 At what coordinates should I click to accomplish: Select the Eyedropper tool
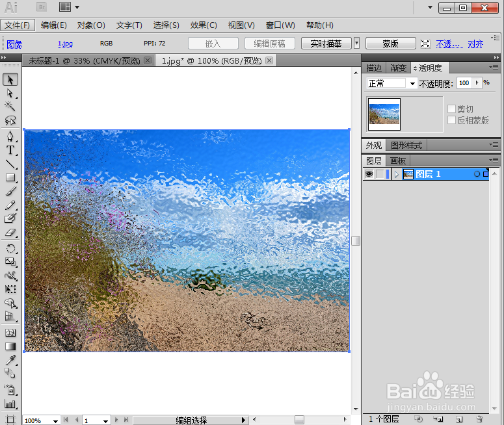[x=10, y=360]
